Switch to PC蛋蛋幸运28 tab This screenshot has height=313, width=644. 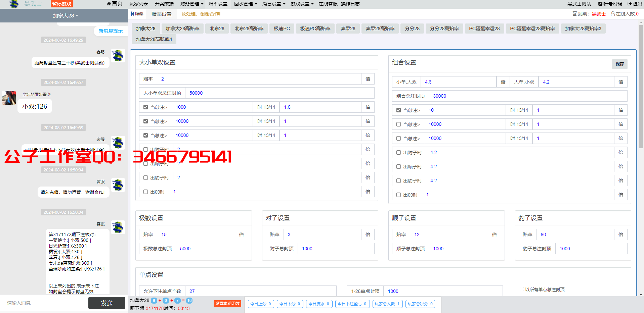[x=484, y=29]
